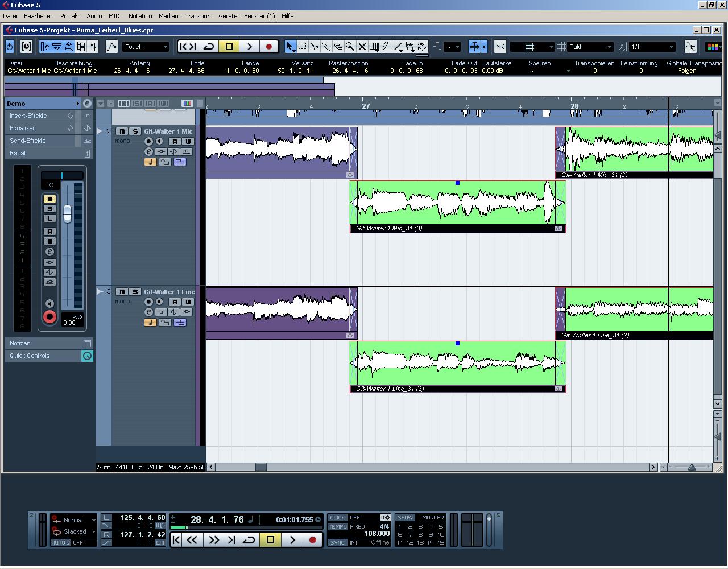Select the Zoom magnifier tool
This screenshot has width=728, height=569.
[350, 47]
